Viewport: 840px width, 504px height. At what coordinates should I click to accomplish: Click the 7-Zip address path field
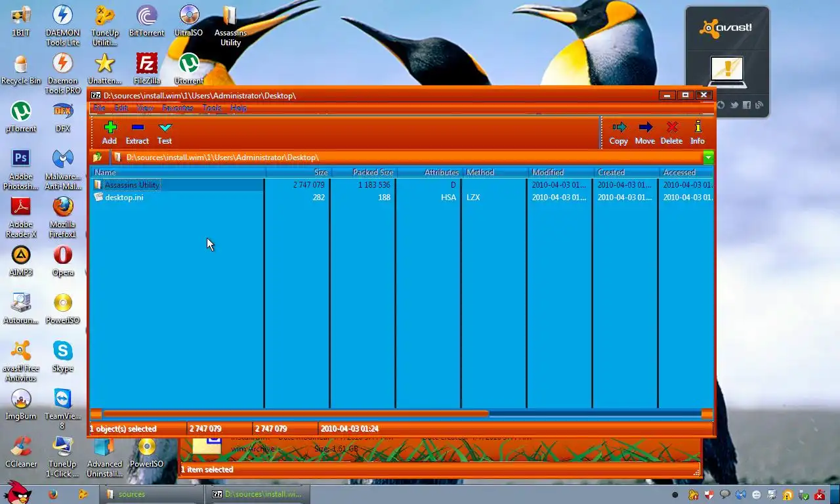pos(407,157)
